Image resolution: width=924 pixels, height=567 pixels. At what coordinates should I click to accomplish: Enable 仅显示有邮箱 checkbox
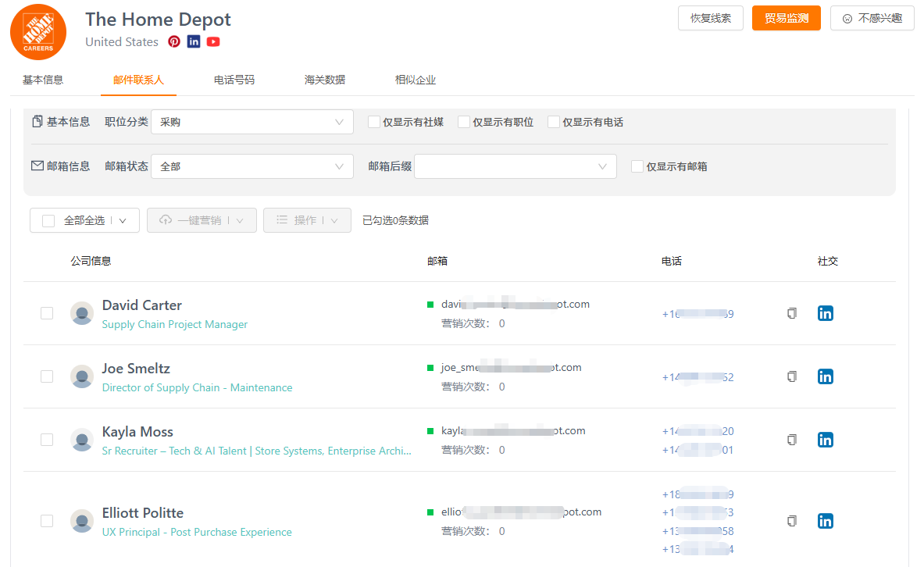(637, 166)
